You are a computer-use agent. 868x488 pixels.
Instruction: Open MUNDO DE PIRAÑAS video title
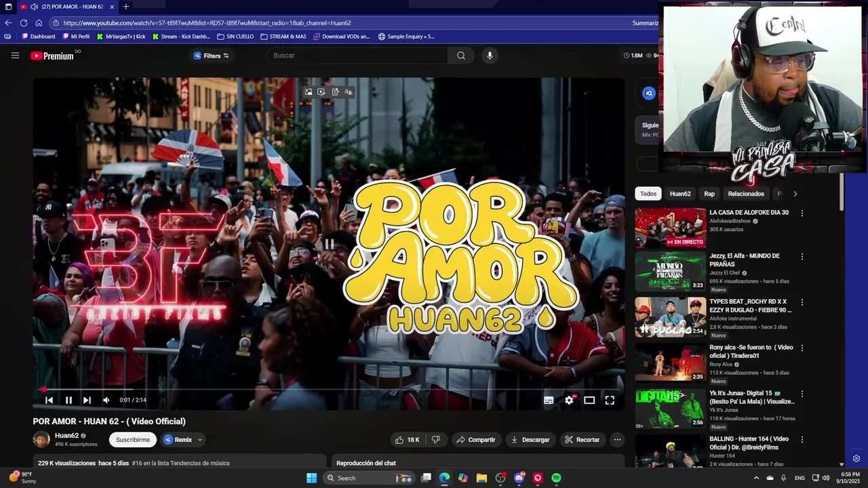(744, 260)
